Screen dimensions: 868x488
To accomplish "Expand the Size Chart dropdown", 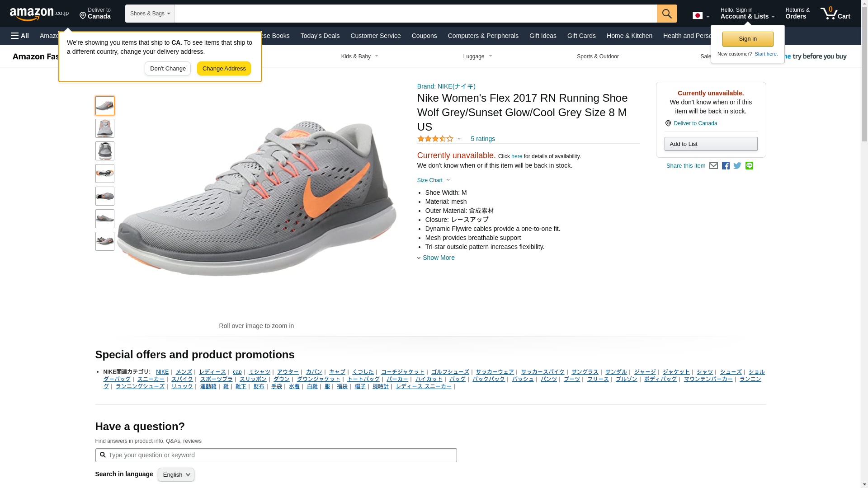I will [434, 180].
